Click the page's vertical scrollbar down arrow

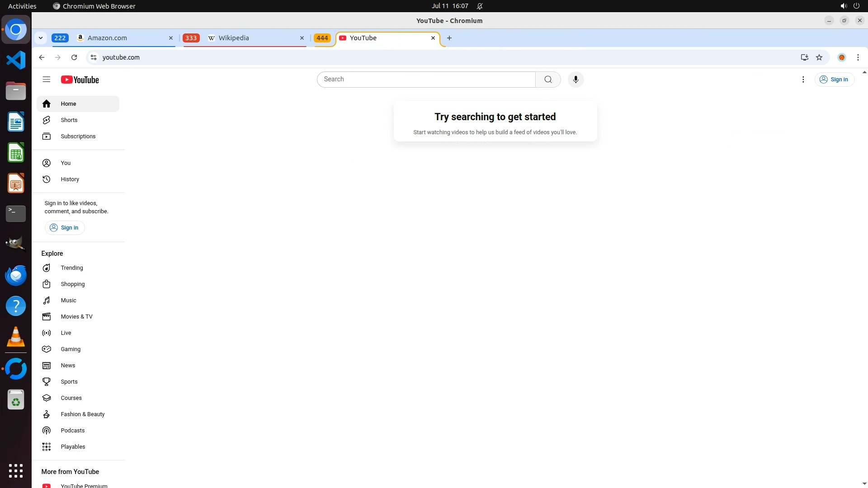(864, 484)
